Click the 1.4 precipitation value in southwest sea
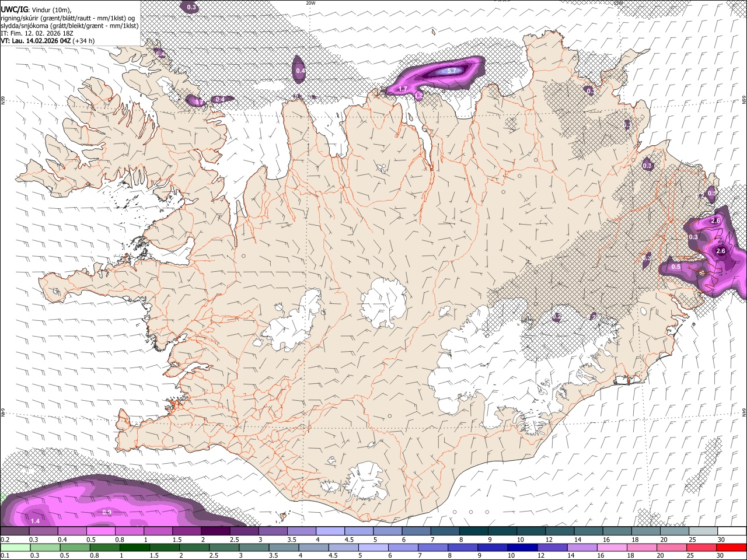747x560 pixels. pyautogui.click(x=35, y=521)
